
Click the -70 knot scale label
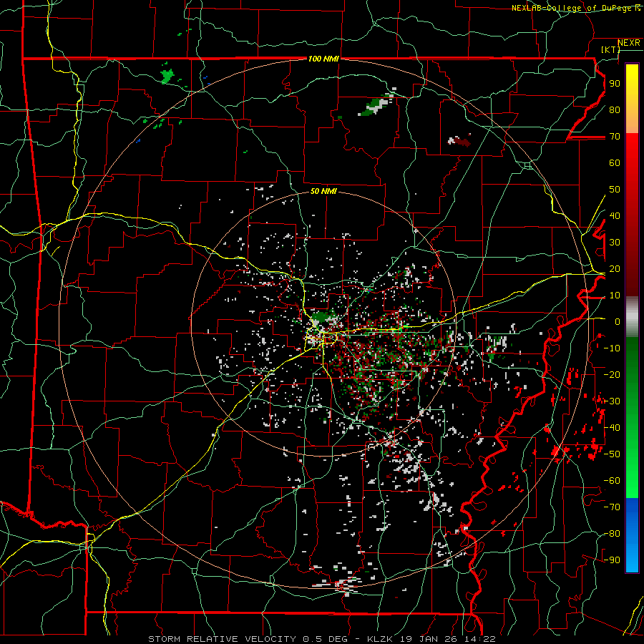coord(612,507)
